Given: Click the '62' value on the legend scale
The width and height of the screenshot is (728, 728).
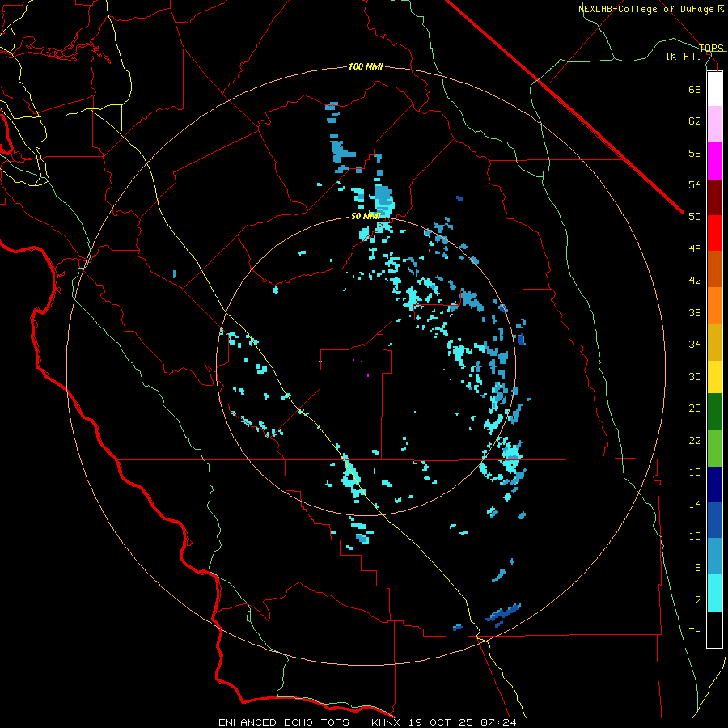Looking at the screenshot, I should 695,121.
